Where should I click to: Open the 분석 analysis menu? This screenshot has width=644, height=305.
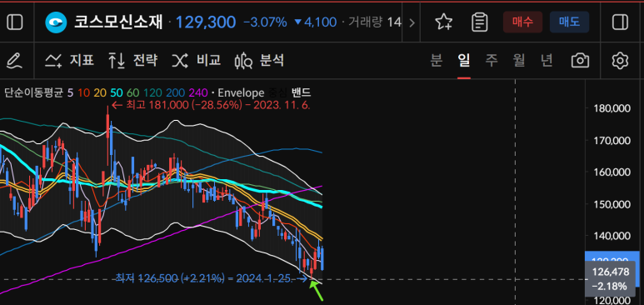coord(259,61)
